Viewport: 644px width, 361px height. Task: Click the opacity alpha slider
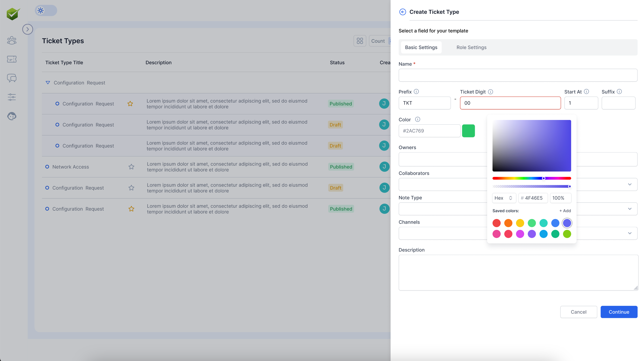531,186
